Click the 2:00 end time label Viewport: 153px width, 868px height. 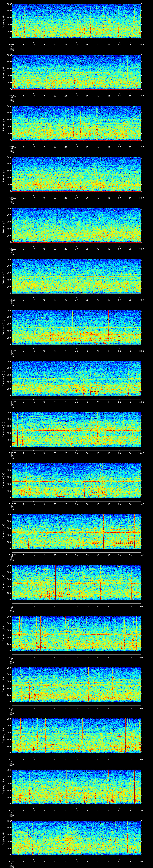click(141, 44)
